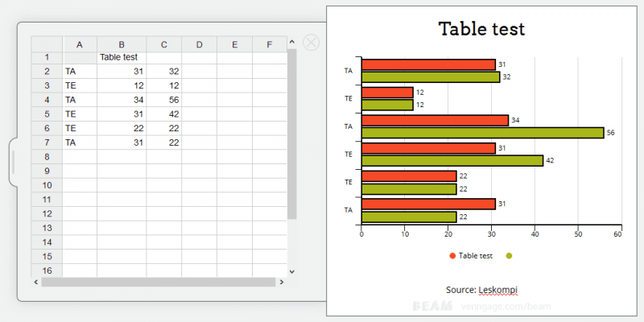Viewport: 644px width, 322px height.
Task: Select column A header
Action: (80, 44)
